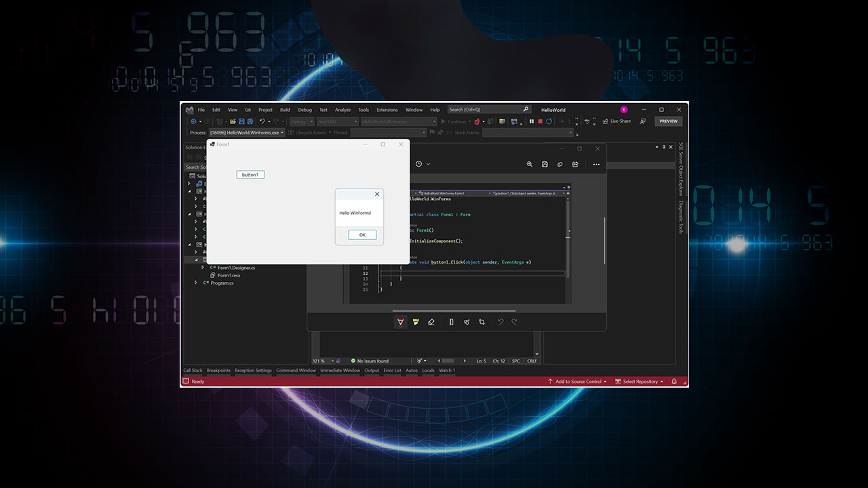Stop debugging with the red square icon
868x488 pixels.
540,122
